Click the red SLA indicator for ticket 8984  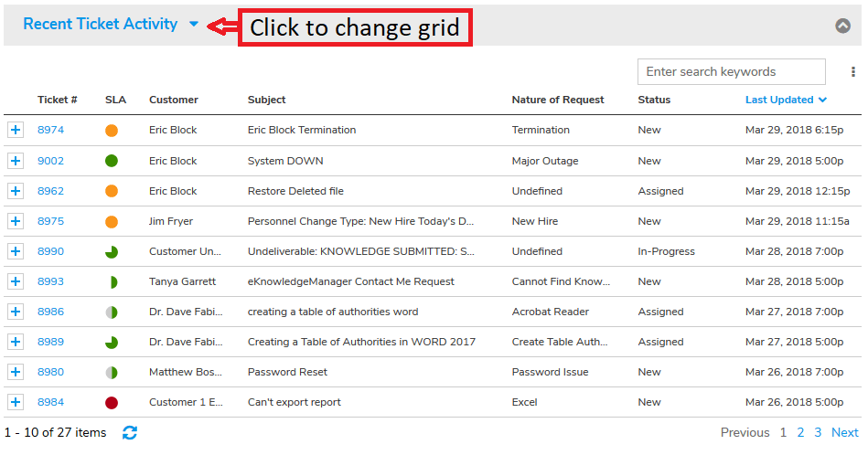(x=112, y=403)
